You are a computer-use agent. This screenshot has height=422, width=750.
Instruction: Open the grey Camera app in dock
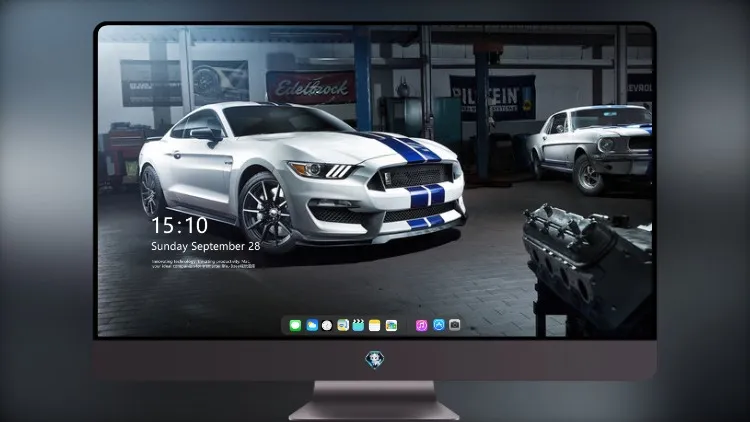(455, 325)
